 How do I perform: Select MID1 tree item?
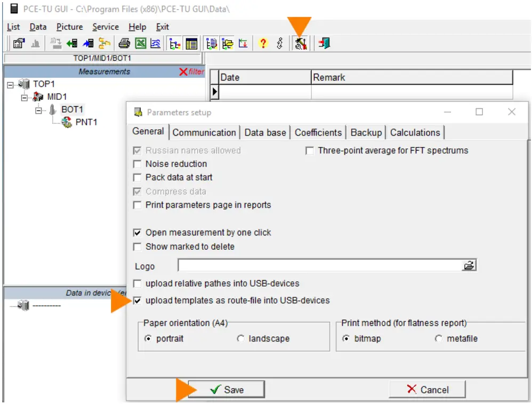click(x=57, y=97)
